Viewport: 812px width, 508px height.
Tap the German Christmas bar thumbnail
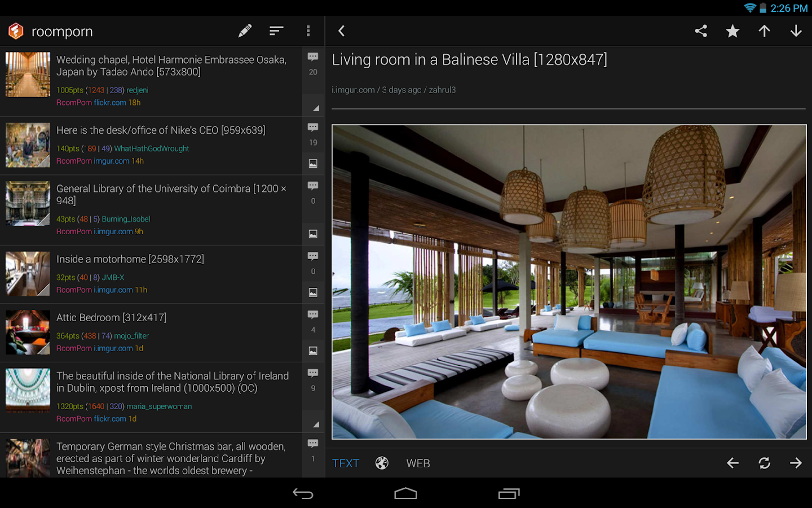click(28, 458)
